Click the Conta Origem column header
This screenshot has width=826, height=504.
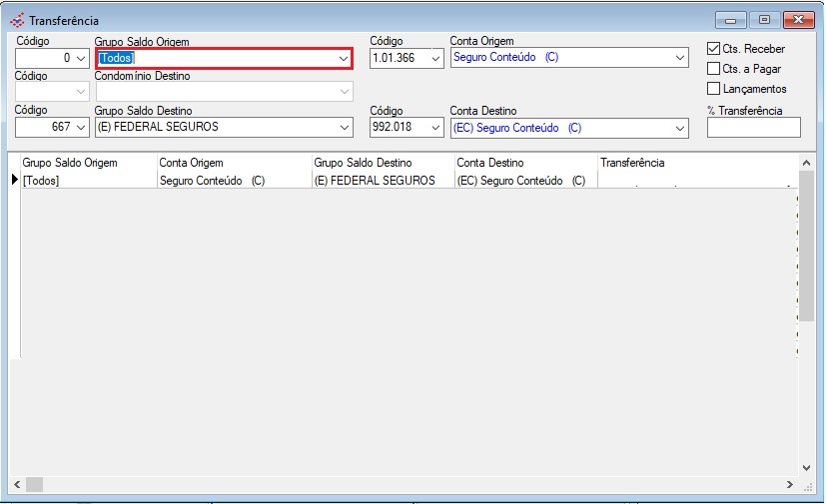tap(191, 163)
